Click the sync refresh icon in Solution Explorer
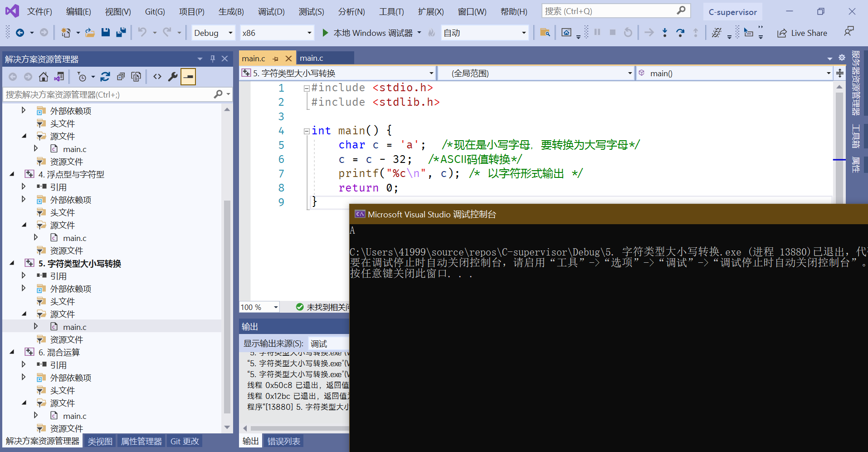Viewport: 868px width, 452px height. coord(105,77)
